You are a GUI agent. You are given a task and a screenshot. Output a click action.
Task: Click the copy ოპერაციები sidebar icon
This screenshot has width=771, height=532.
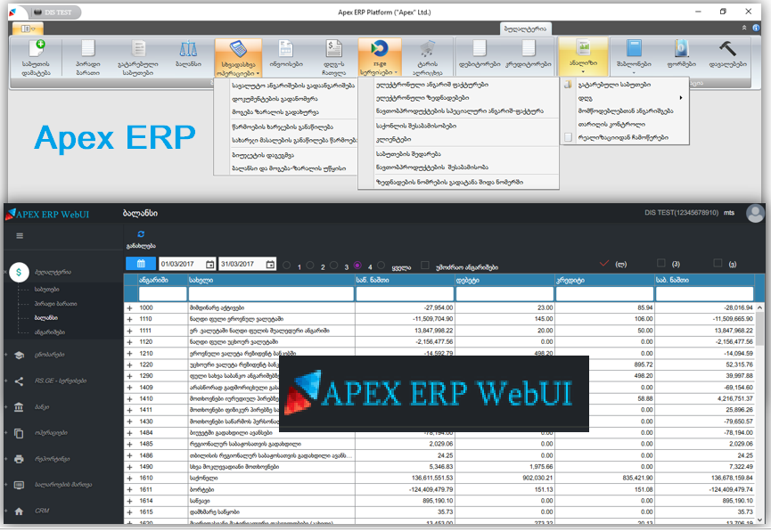(19, 433)
